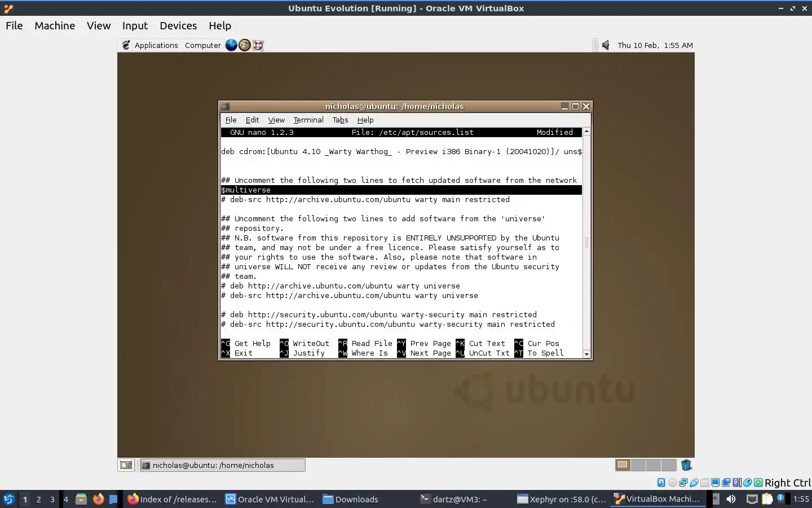Switch to first guest workspace in pager
Image resolution: width=812 pixels, height=508 pixels.
[x=623, y=465]
